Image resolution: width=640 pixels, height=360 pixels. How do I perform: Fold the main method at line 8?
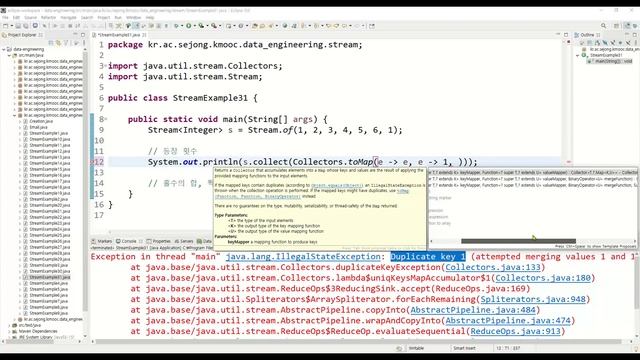tap(106, 119)
